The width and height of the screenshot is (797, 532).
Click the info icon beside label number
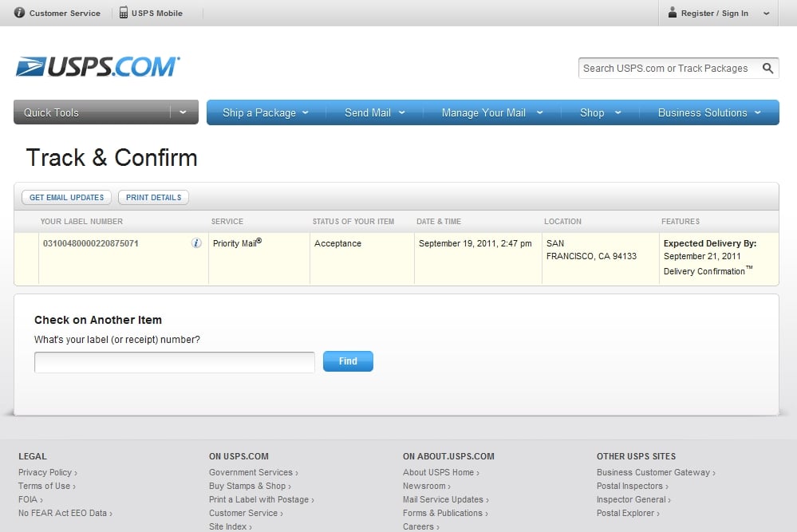pyautogui.click(x=196, y=243)
